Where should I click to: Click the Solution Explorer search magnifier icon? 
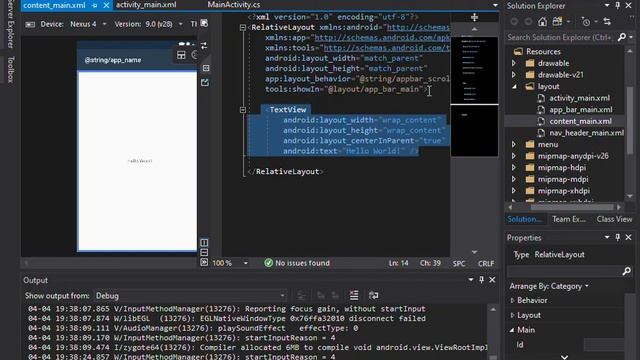pos(622,37)
